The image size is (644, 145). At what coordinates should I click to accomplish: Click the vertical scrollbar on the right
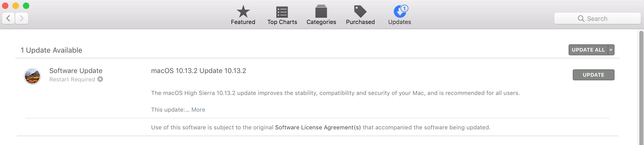click(x=641, y=86)
